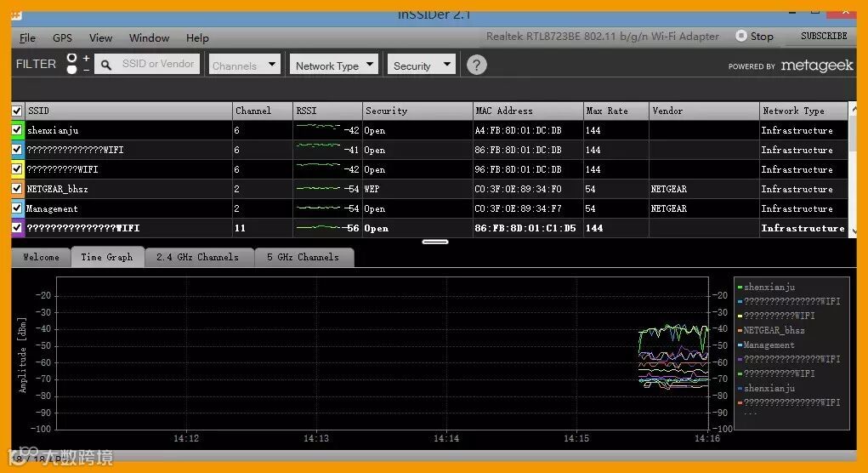Image resolution: width=868 pixels, height=473 pixels.
Task: Click green legend marker for shenxianju
Action: [x=740, y=287]
